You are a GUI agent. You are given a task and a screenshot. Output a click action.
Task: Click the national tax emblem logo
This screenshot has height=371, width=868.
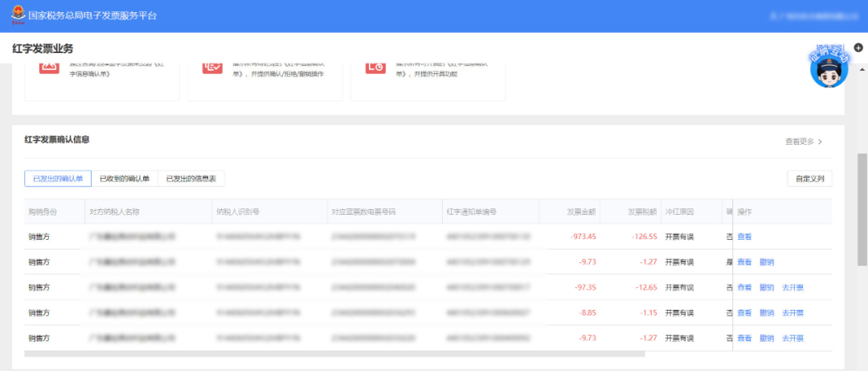tap(18, 15)
